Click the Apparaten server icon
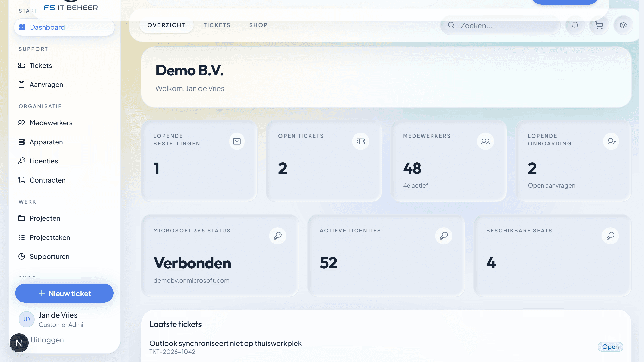This screenshot has width=644, height=362. [x=22, y=142]
